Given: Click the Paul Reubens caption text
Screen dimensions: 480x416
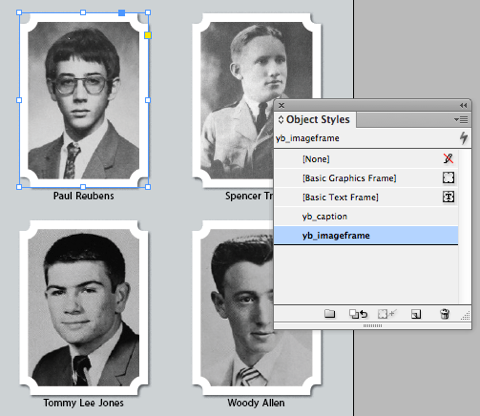Looking at the screenshot, I should click(x=84, y=196).
